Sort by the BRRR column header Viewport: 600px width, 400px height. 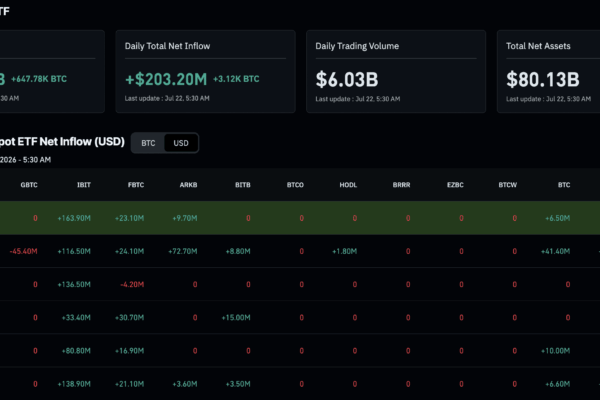401,185
